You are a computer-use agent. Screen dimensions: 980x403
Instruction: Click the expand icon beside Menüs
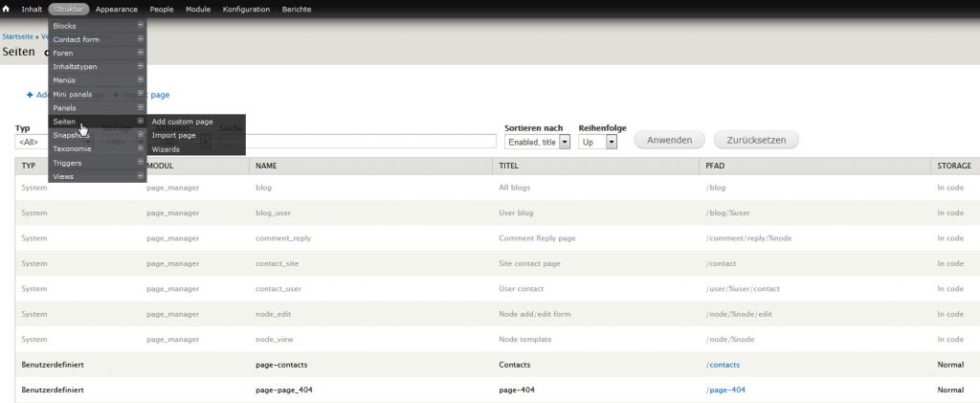pyautogui.click(x=141, y=80)
